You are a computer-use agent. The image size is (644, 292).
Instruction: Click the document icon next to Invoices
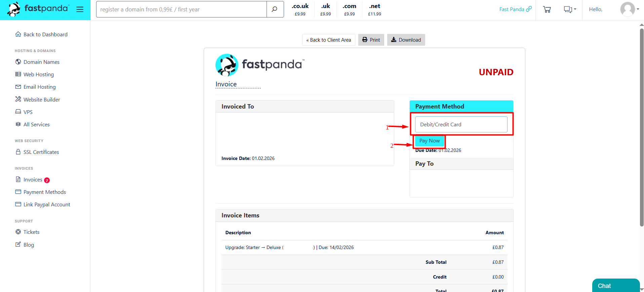coord(18,179)
